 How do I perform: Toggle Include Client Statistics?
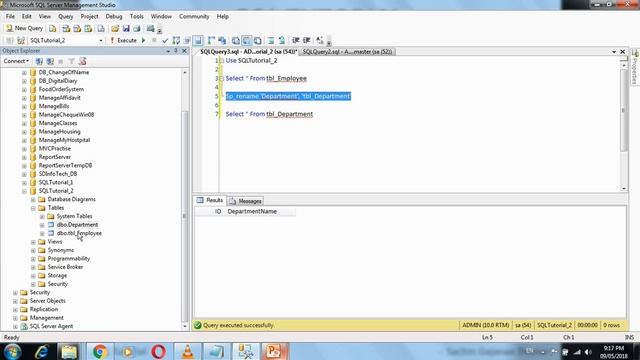(x=222, y=40)
